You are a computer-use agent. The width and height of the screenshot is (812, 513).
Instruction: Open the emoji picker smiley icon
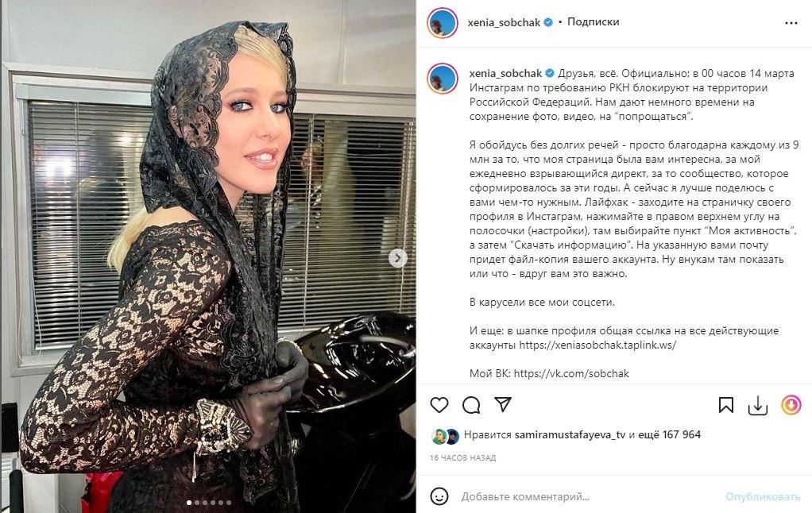[x=439, y=496]
